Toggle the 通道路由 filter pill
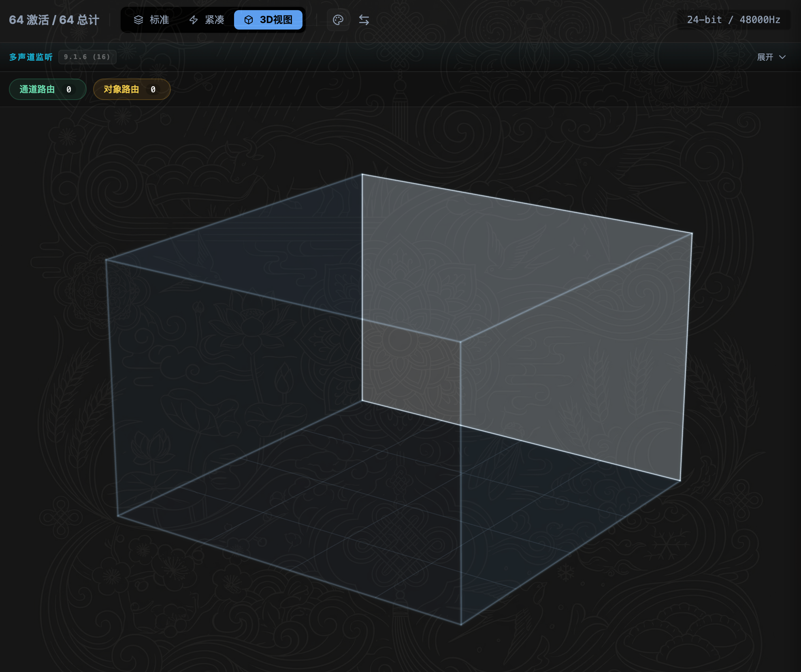The width and height of the screenshot is (801, 672). coord(48,89)
